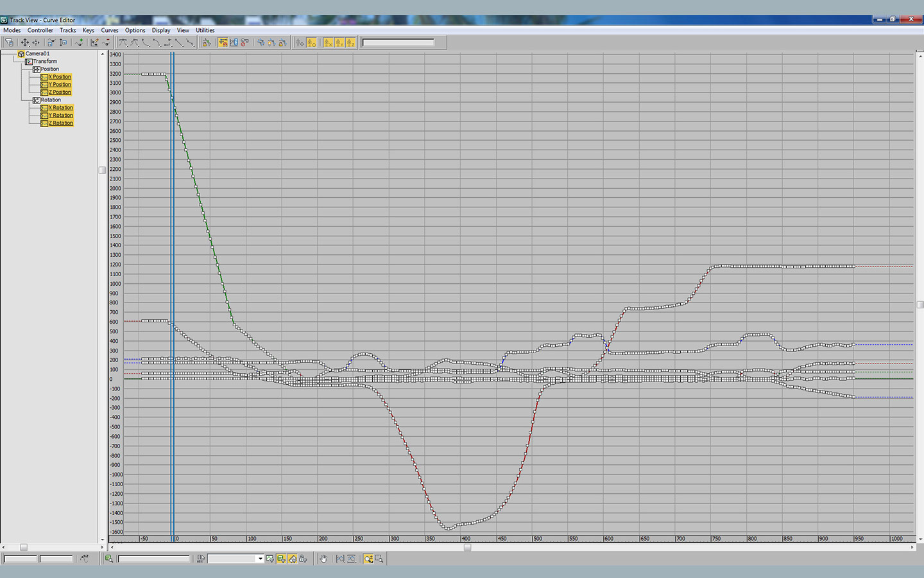The width and height of the screenshot is (924, 578).
Task: Select the Z Position track
Action: [x=60, y=92]
